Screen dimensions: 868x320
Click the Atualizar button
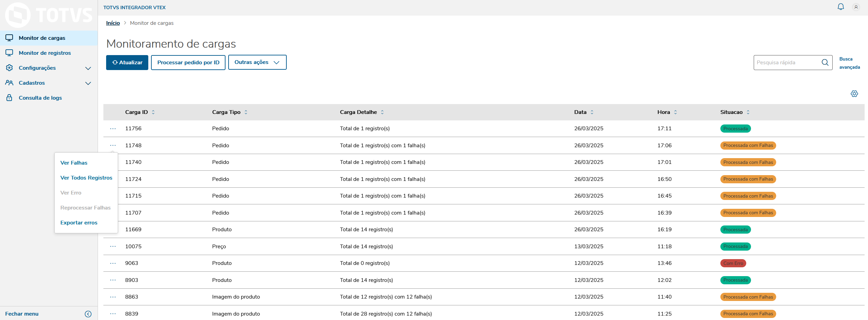point(127,63)
